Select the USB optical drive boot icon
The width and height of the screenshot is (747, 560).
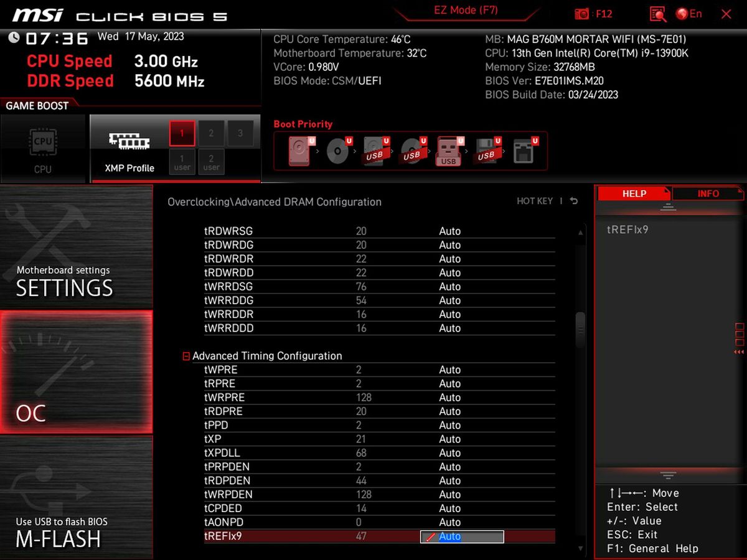(x=412, y=151)
